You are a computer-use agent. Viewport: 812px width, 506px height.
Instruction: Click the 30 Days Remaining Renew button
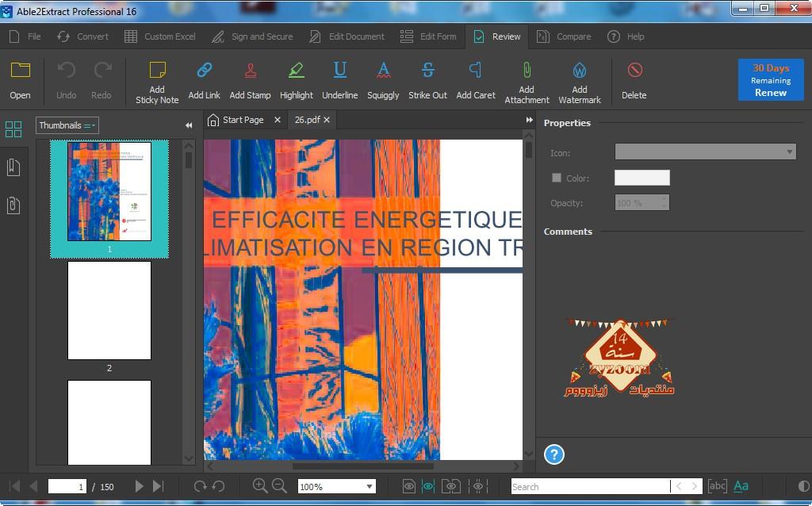(771, 80)
